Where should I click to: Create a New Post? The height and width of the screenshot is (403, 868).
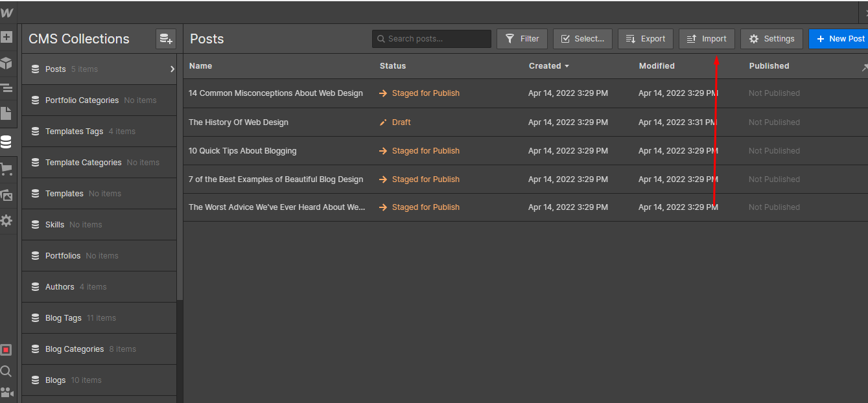click(x=839, y=39)
